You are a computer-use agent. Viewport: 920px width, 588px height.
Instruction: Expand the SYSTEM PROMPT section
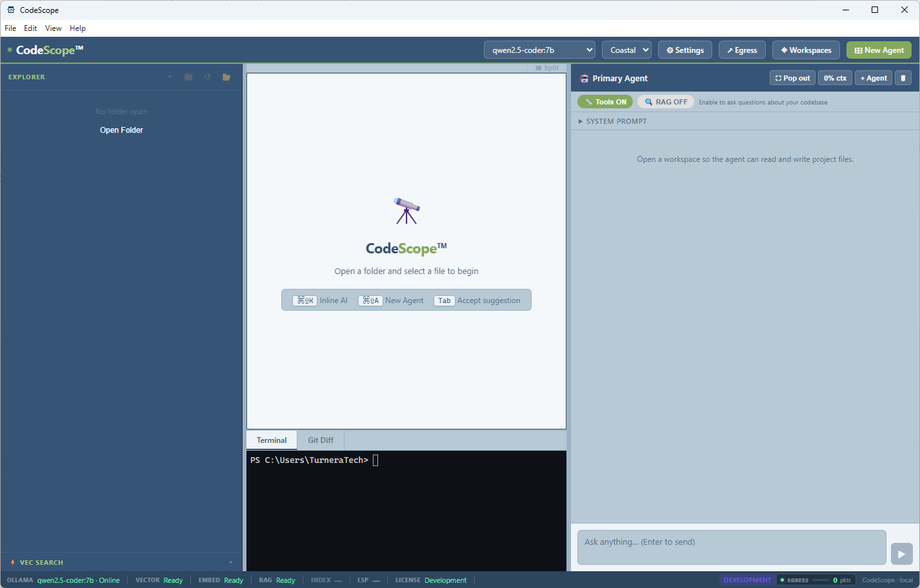[x=612, y=121]
